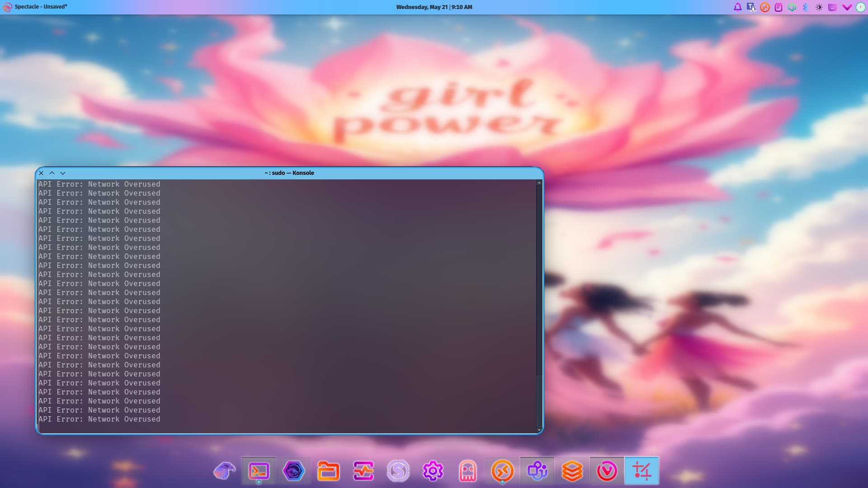
Task: Click the last 'API Error: Network Overused' line
Action: point(99,419)
